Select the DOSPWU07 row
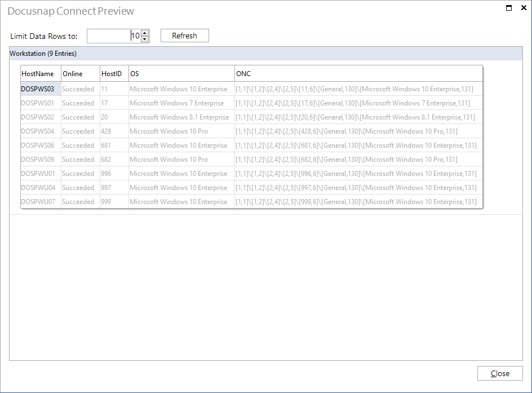The height and width of the screenshot is (393, 532). (39, 201)
